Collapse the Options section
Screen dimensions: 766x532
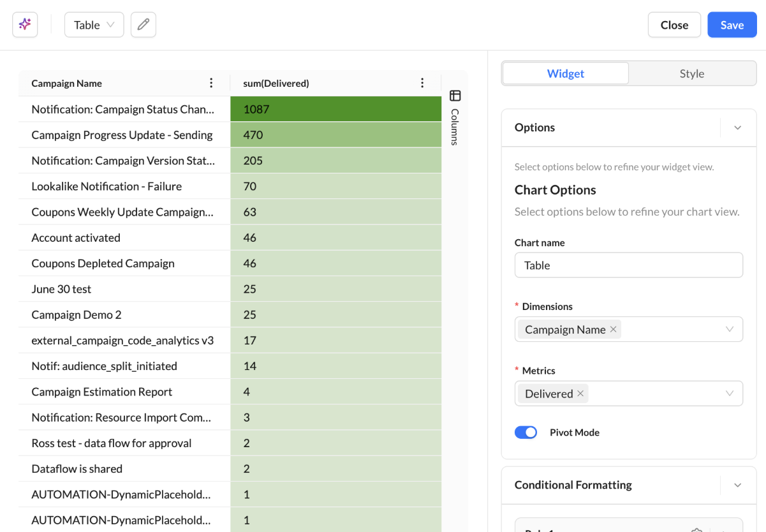738,128
